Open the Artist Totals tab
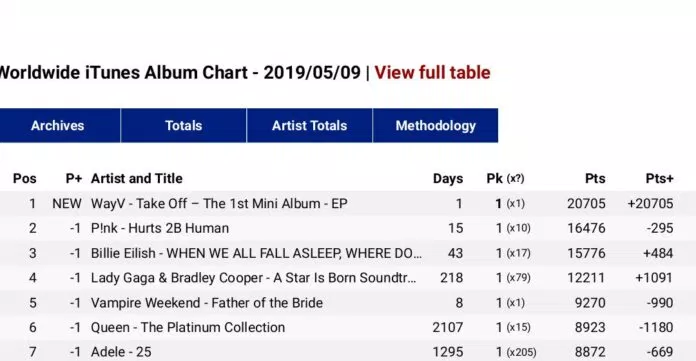 click(x=309, y=125)
